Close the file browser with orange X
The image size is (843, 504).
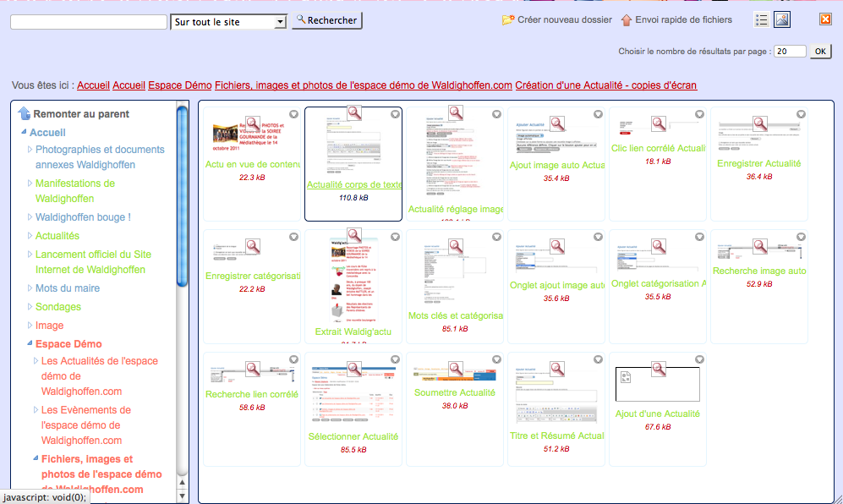point(825,19)
